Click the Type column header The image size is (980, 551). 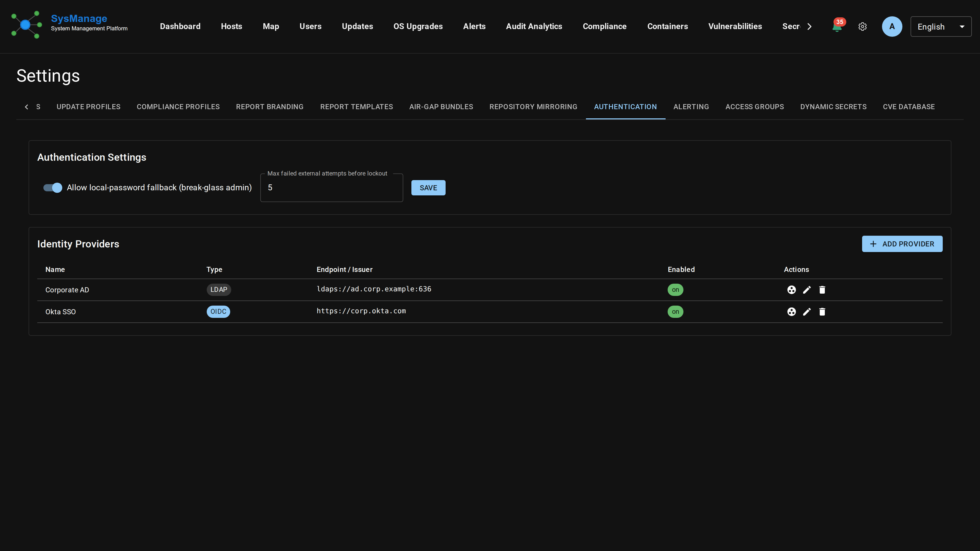(214, 270)
